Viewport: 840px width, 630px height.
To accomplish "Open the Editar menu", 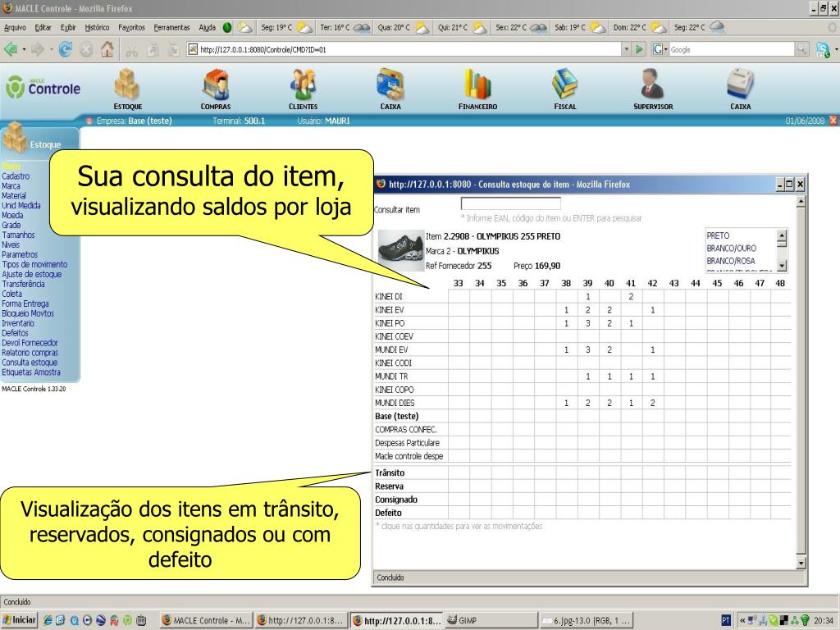I will click(x=43, y=27).
